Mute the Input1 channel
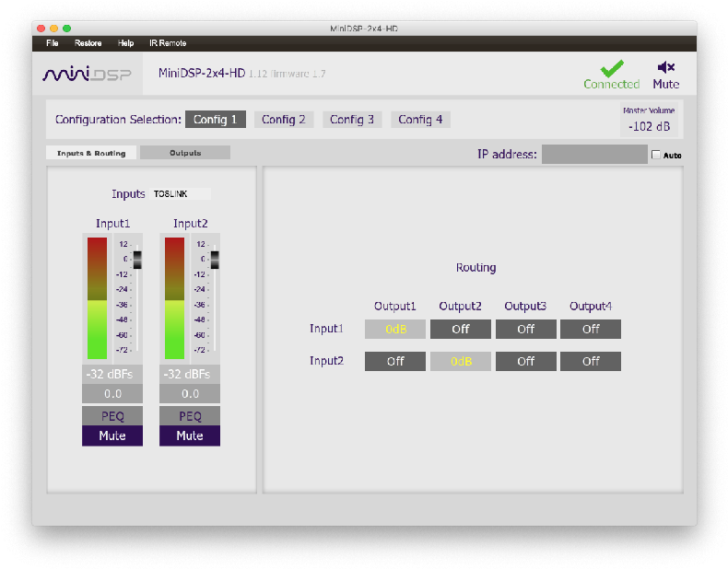This screenshot has width=728, height=569. 112,435
